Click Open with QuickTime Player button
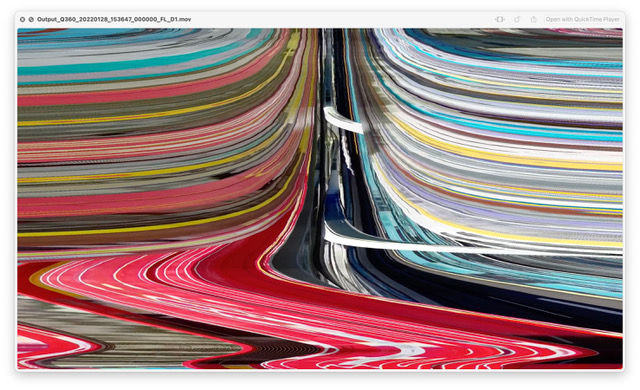This screenshot has height=390, width=640. (582, 19)
